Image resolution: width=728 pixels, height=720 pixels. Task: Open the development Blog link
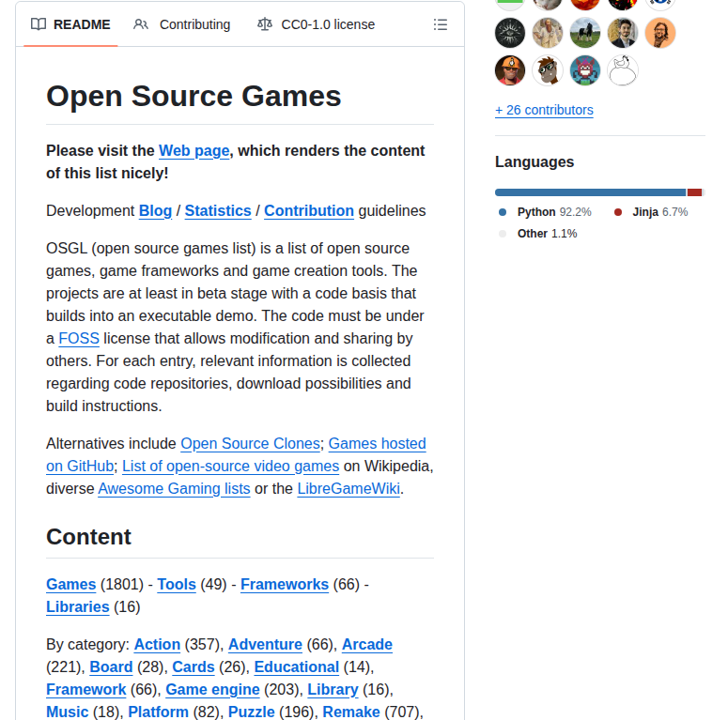coord(156,210)
